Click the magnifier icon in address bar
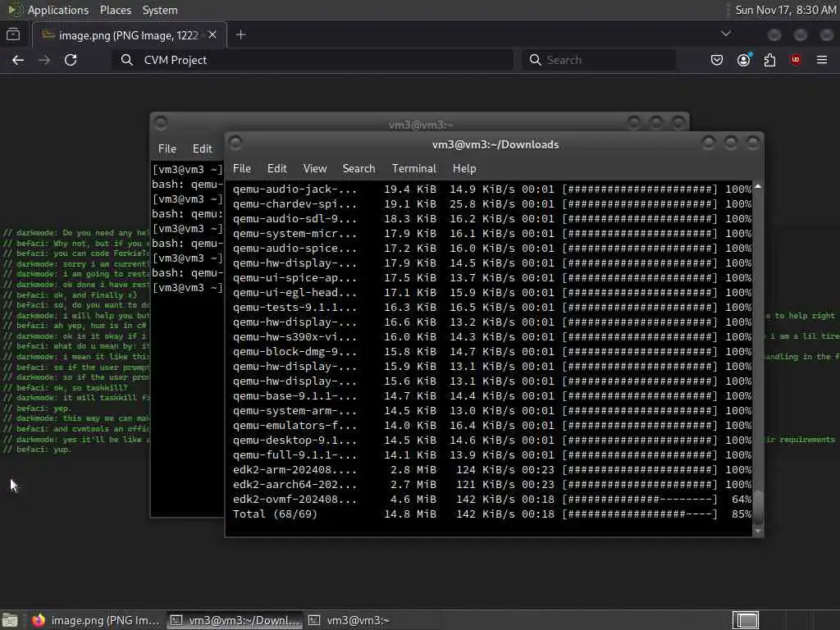Viewport: 840px width, 630px height. pyautogui.click(x=127, y=60)
